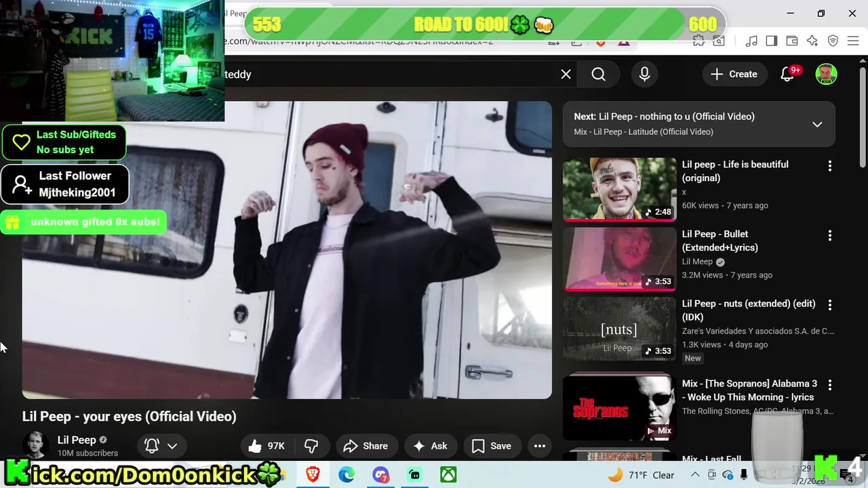Open options for Life is beautiful video

829,165
